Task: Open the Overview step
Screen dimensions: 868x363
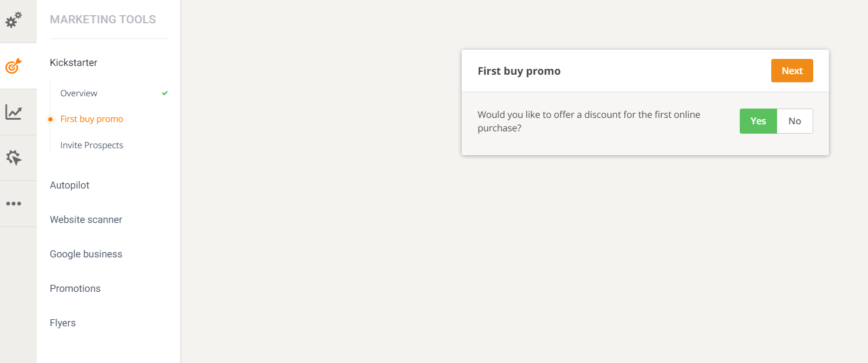Action: pyautogui.click(x=79, y=93)
